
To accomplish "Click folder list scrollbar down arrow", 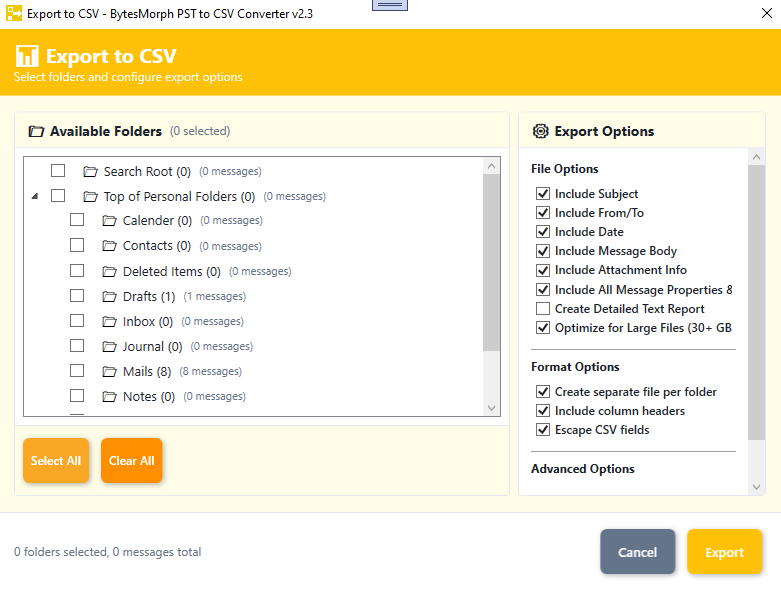I will [x=492, y=408].
